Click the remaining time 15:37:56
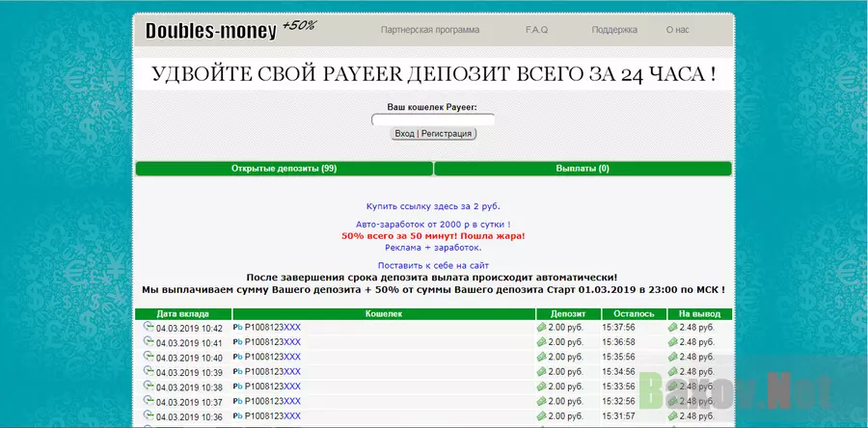This screenshot has height=428, width=868. 619,328
